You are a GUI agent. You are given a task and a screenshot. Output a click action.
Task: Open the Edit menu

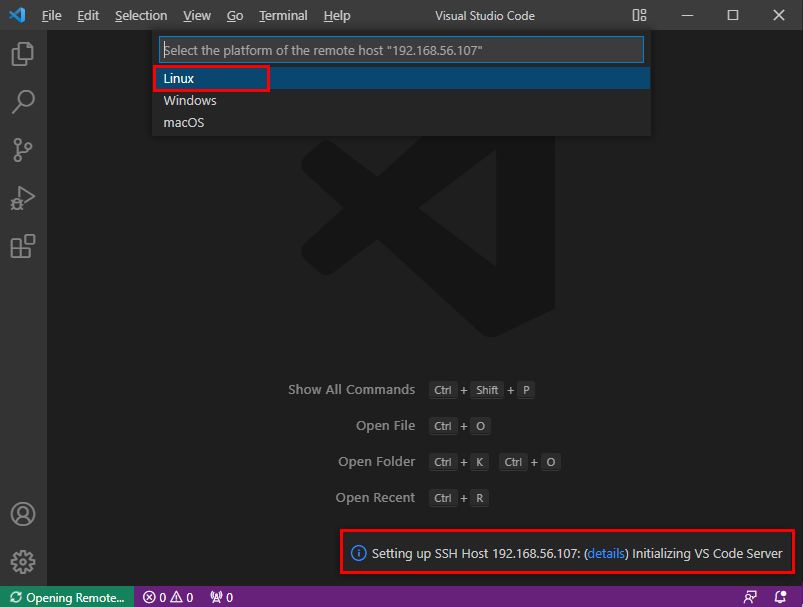[88, 15]
